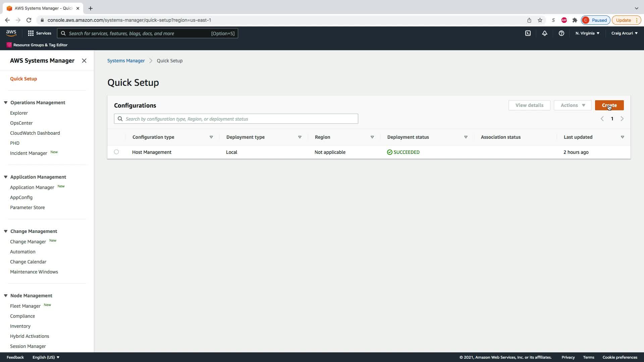Bookmark the page with the star icon
Screen dimensions: 644x362
[540, 20]
